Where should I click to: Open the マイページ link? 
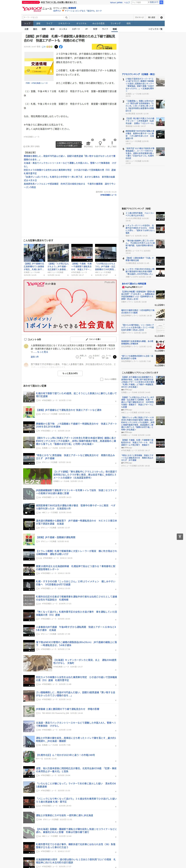click(x=139, y=18)
